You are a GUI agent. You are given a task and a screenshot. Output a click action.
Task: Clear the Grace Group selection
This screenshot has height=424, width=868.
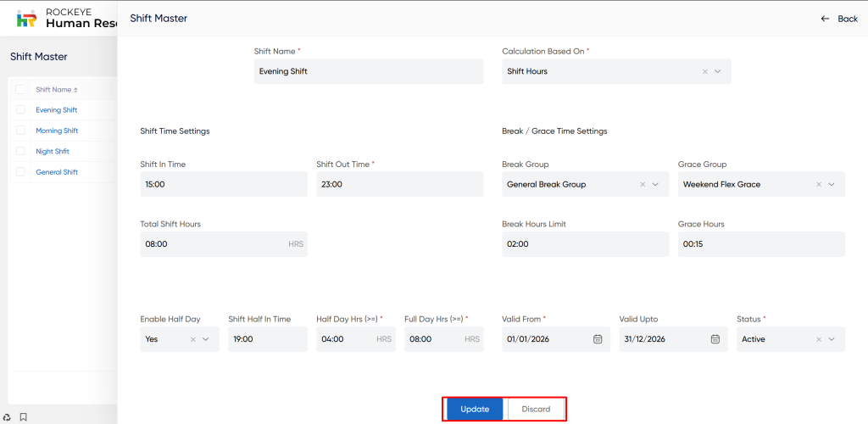819,184
